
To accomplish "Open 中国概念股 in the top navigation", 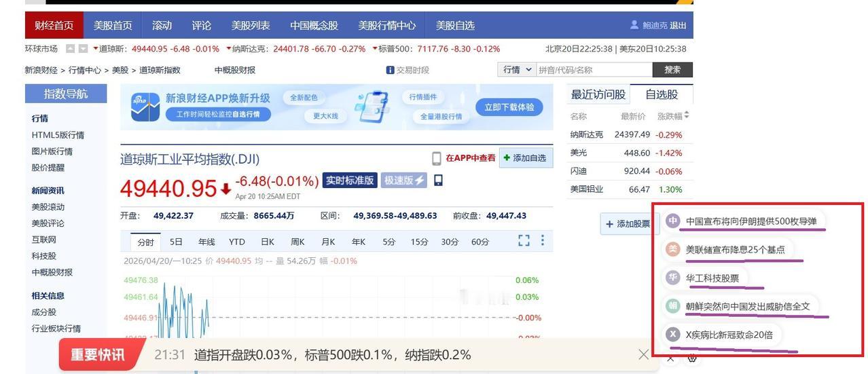I will (314, 25).
